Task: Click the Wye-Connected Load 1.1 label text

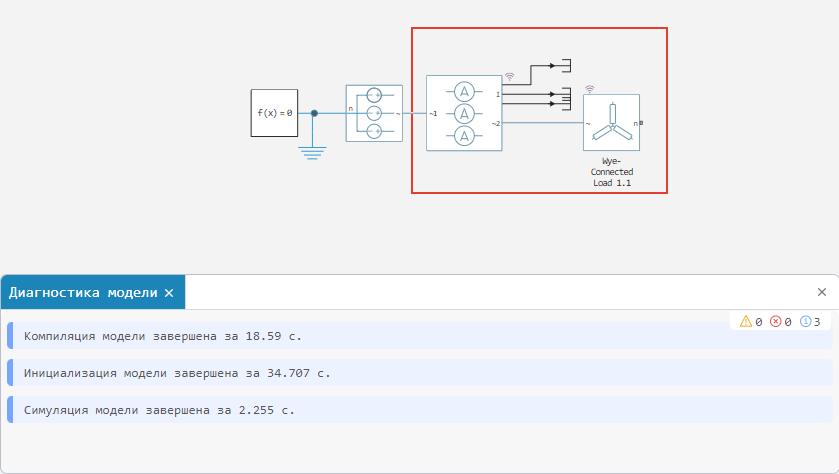Action: (612, 172)
